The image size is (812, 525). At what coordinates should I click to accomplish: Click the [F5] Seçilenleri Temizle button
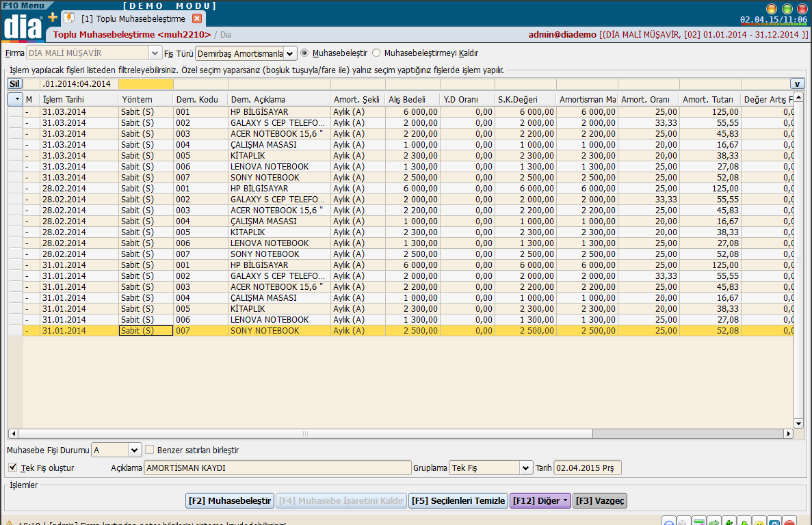458,500
